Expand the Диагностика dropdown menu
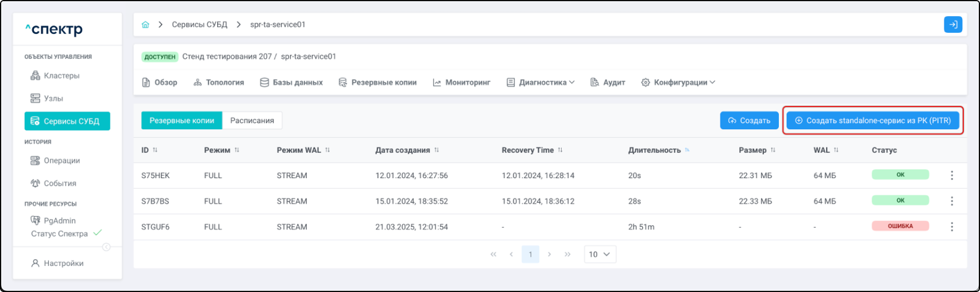This screenshot has height=292, width=980. pyautogui.click(x=541, y=82)
